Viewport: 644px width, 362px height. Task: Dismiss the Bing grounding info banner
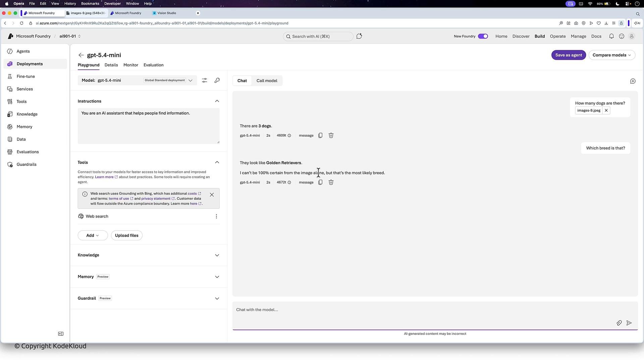(212, 195)
